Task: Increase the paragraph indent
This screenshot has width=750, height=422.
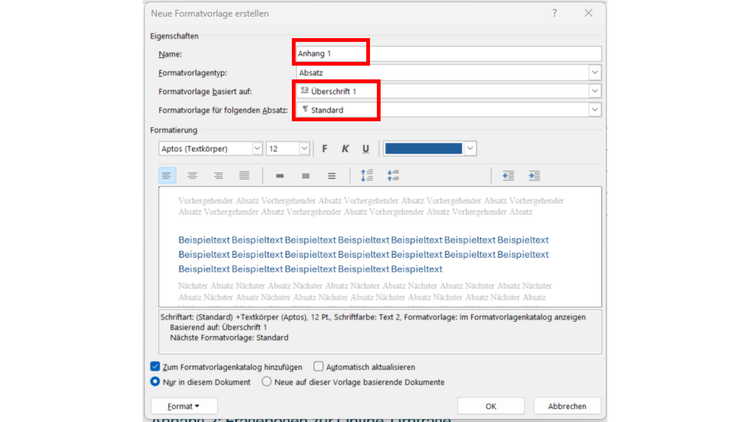Action: pos(534,176)
